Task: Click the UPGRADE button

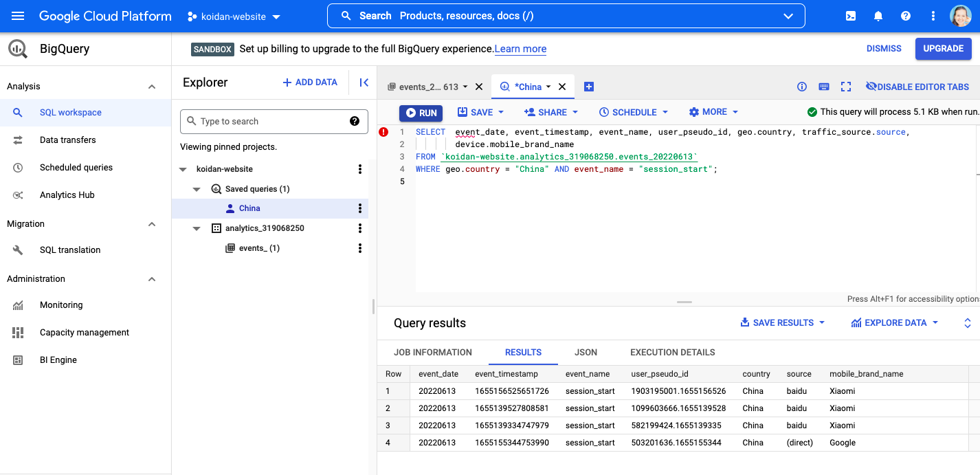Action: (944, 49)
